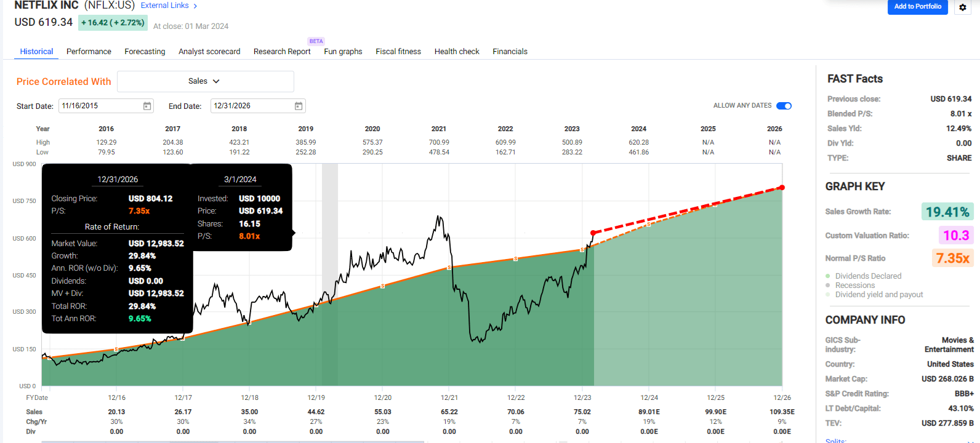Click the BETA badge above Research Report
The width and height of the screenshot is (980, 443).
click(316, 41)
